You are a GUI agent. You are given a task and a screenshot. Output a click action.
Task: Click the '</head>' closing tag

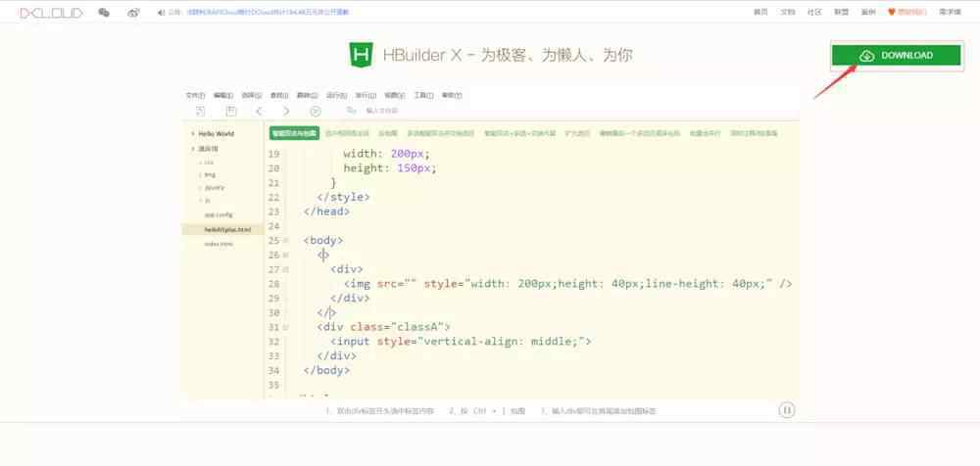point(326,211)
